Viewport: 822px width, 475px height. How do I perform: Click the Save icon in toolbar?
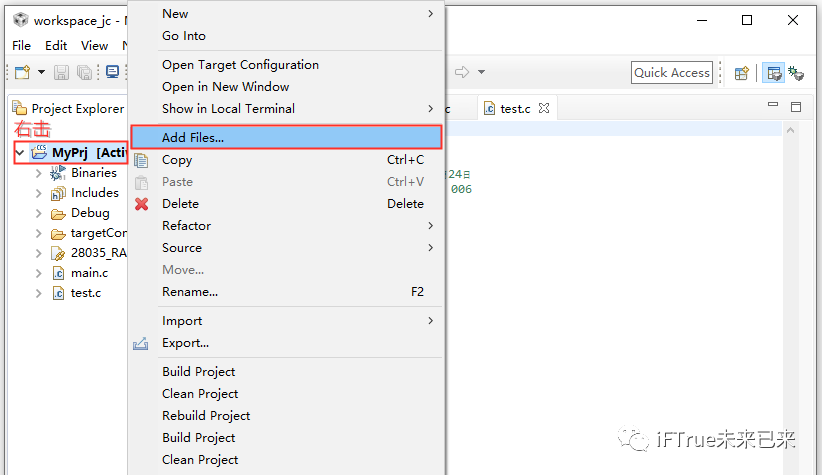pos(61,72)
